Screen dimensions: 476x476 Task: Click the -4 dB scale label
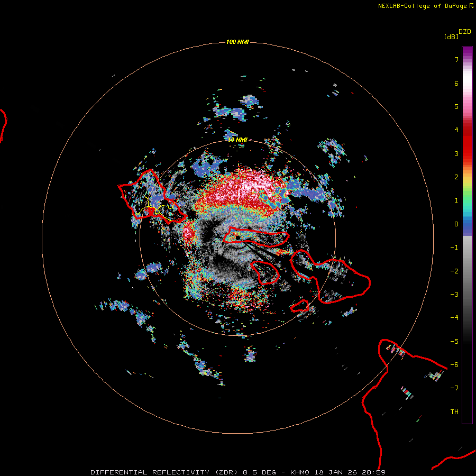(x=454, y=318)
